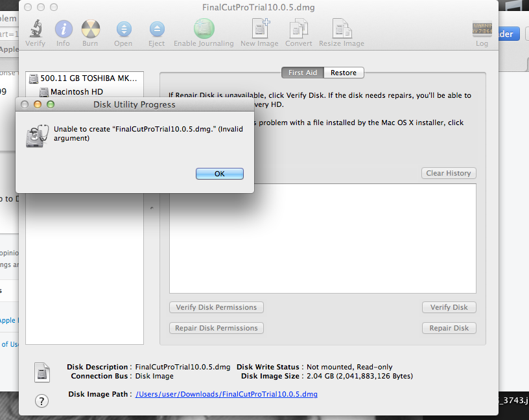
Task: Open the help question mark button
Action: pos(42,401)
